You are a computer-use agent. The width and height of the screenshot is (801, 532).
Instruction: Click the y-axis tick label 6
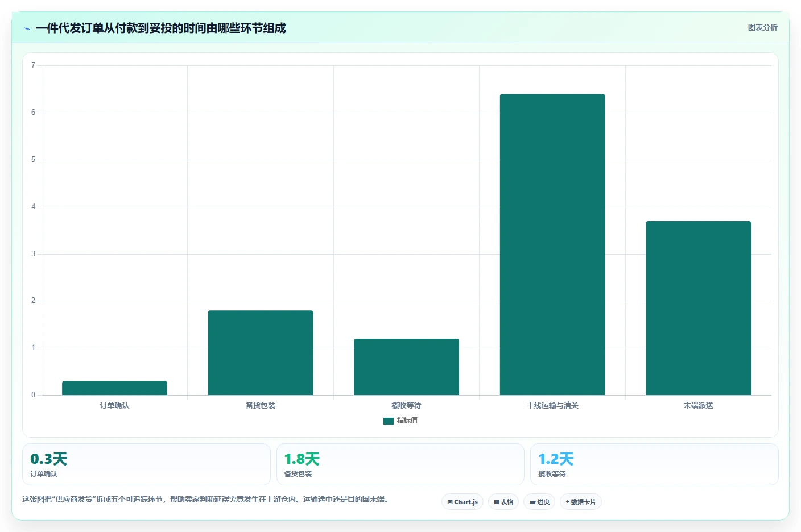pos(33,113)
